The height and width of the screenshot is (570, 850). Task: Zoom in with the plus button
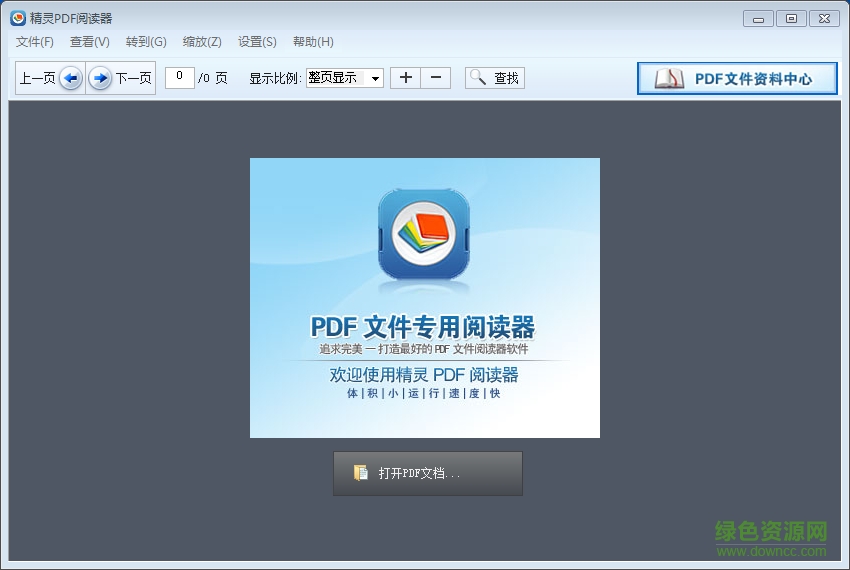click(405, 78)
